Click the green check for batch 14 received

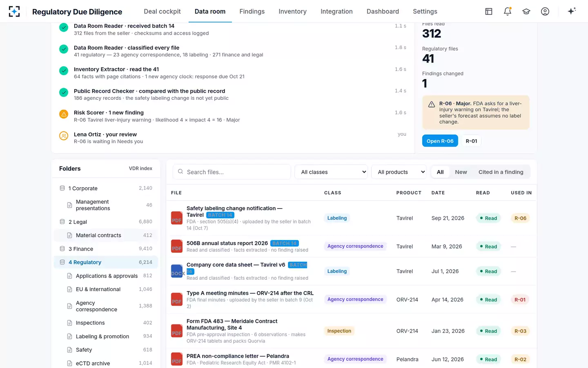64,27
